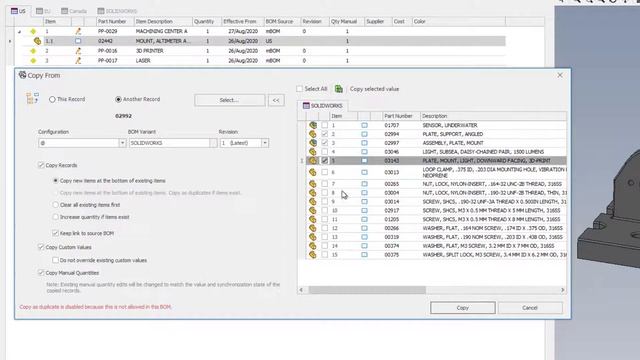Click part icon for row 00266 WASHER, FLAT

(x=313, y=228)
